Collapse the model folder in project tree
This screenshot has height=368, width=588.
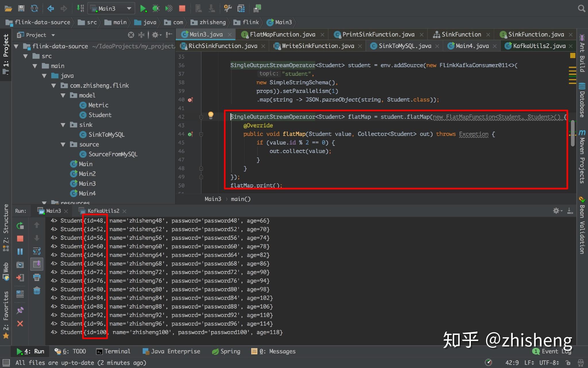(63, 95)
